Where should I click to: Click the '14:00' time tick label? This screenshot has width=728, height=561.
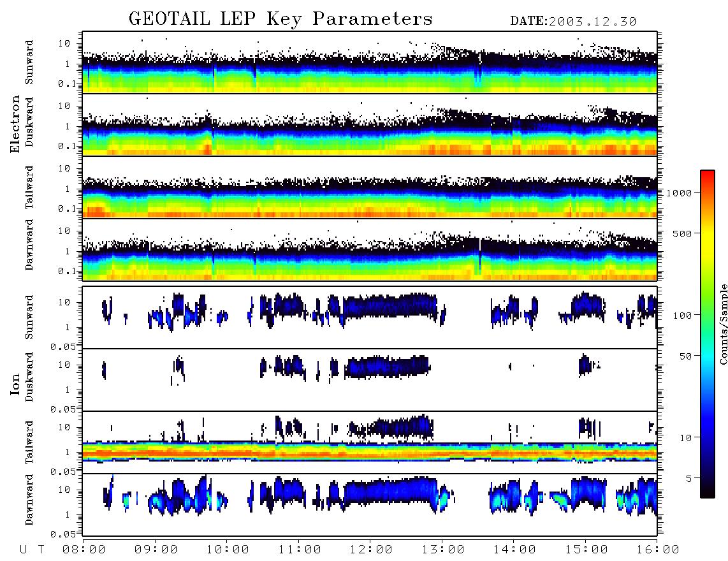(514, 550)
